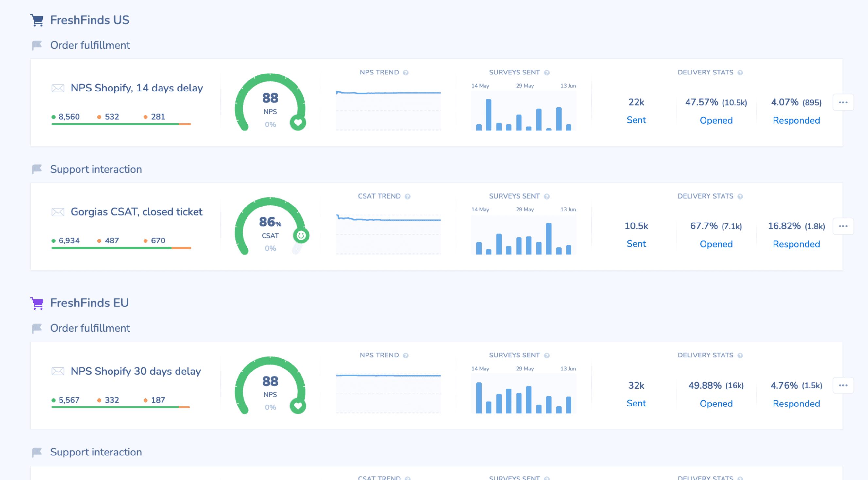This screenshot has height=480, width=868.
Task: Click the 22k sent value
Action: pyautogui.click(x=636, y=102)
